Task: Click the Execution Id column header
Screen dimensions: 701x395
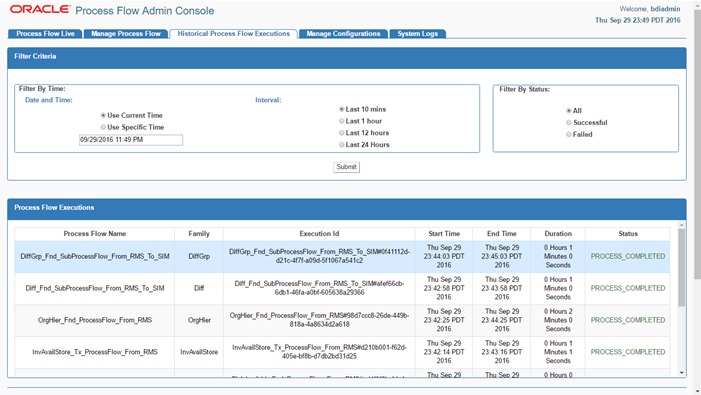Action: [319, 234]
